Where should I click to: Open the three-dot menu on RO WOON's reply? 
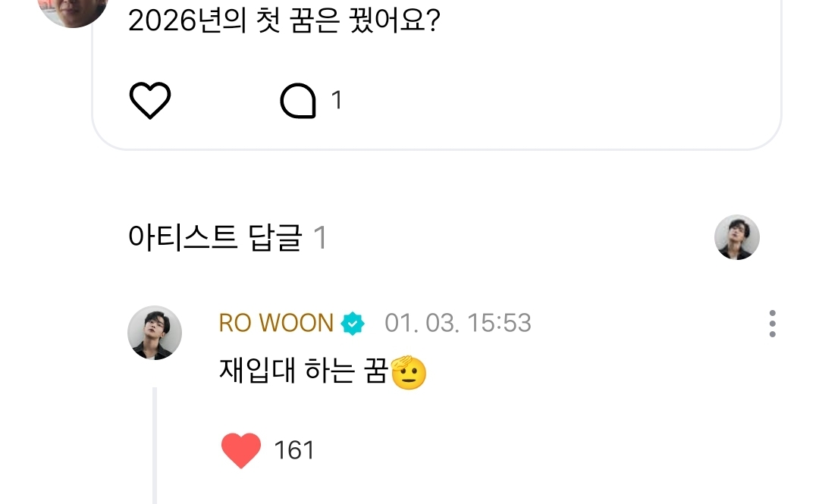772,324
